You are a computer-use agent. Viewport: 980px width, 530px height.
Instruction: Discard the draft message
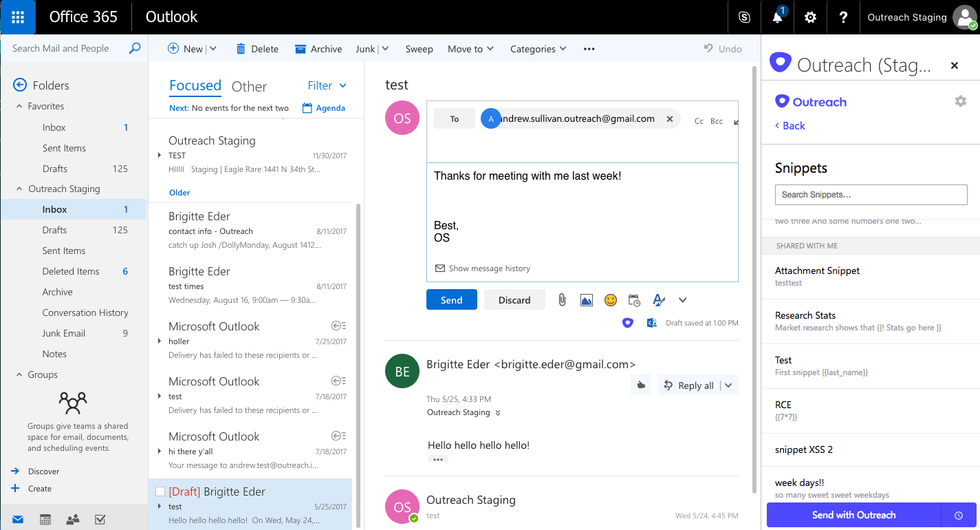pyautogui.click(x=514, y=300)
